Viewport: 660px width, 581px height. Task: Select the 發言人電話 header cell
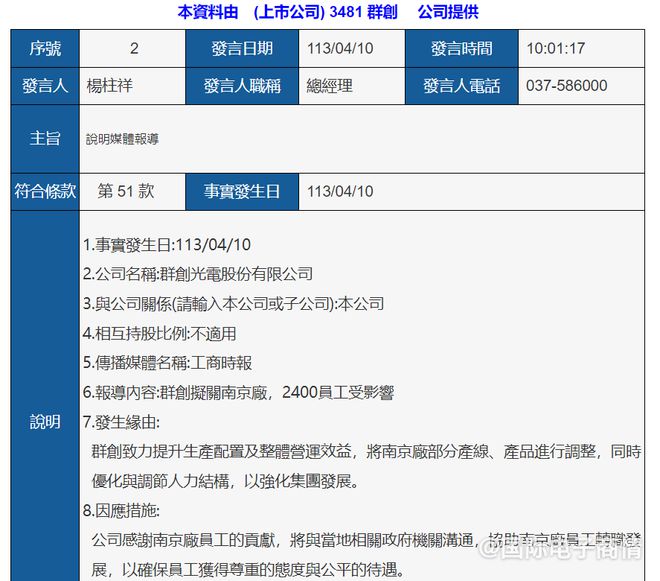pyautogui.click(x=462, y=86)
